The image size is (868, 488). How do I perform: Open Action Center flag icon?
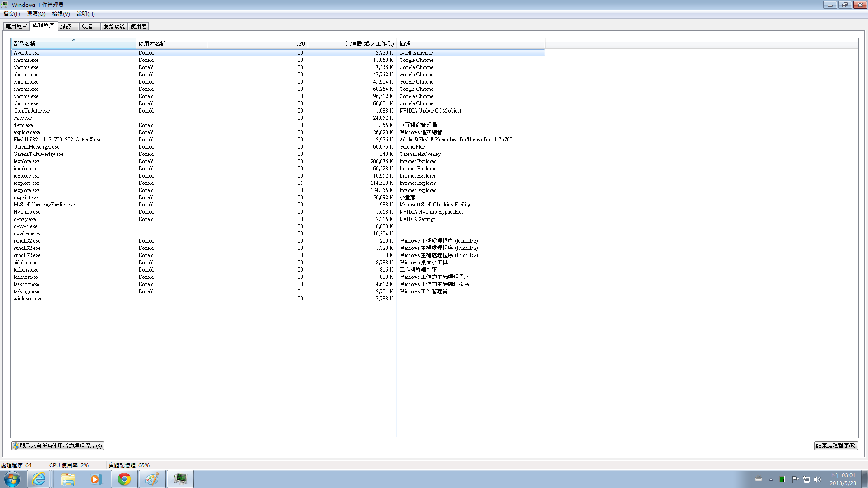click(795, 479)
